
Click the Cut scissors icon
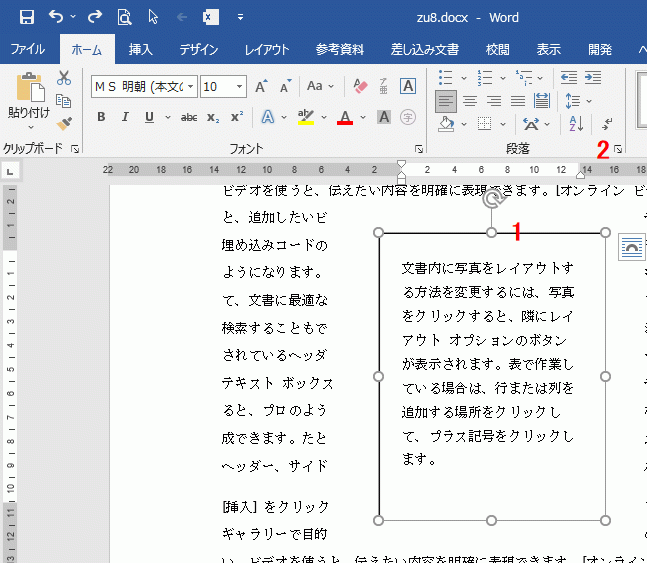(x=64, y=78)
